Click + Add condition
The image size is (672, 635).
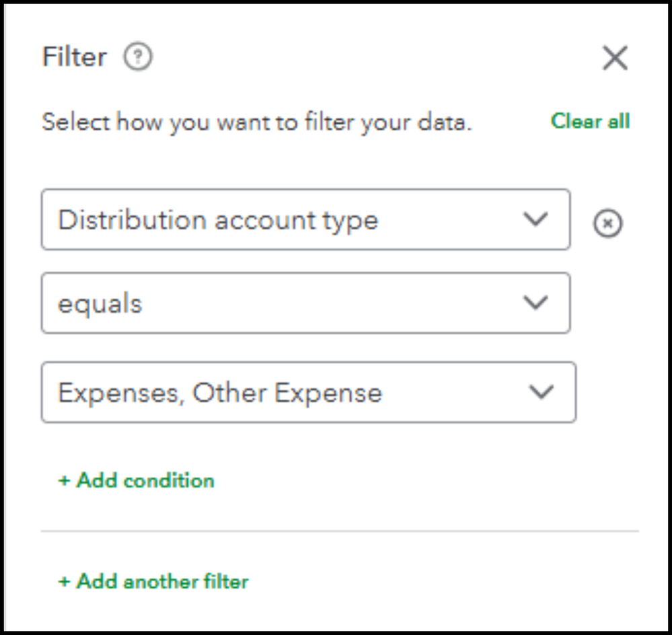[x=137, y=480]
